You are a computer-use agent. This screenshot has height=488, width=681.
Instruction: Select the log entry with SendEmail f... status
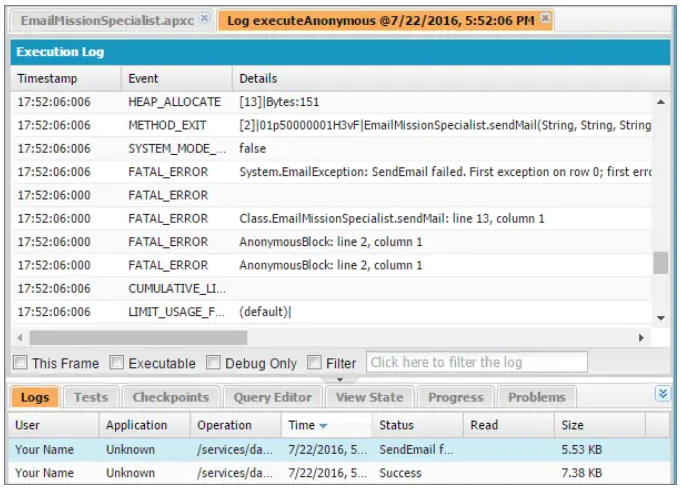coord(339,449)
